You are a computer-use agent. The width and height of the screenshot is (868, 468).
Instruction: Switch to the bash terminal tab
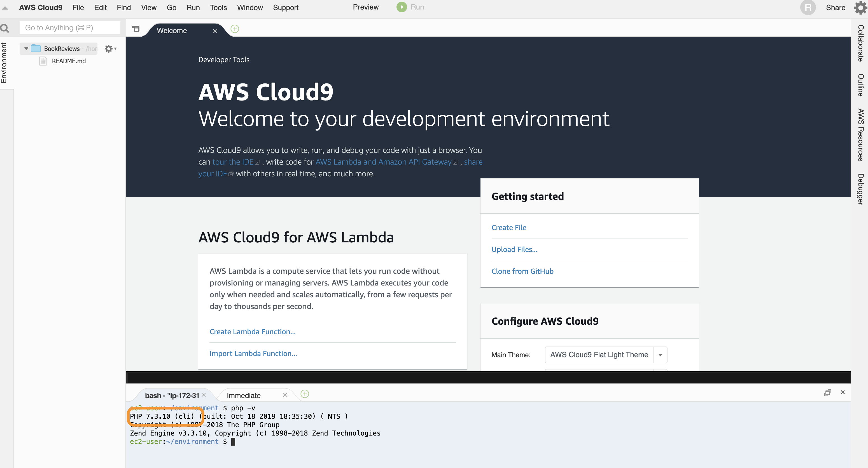point(172,395)
